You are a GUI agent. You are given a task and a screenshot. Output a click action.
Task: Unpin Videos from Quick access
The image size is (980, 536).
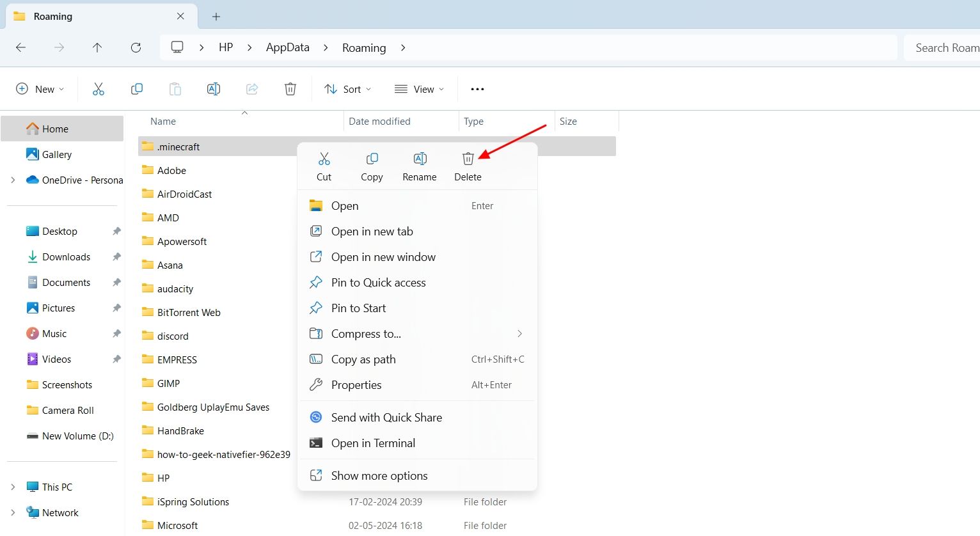click(116, 359)
